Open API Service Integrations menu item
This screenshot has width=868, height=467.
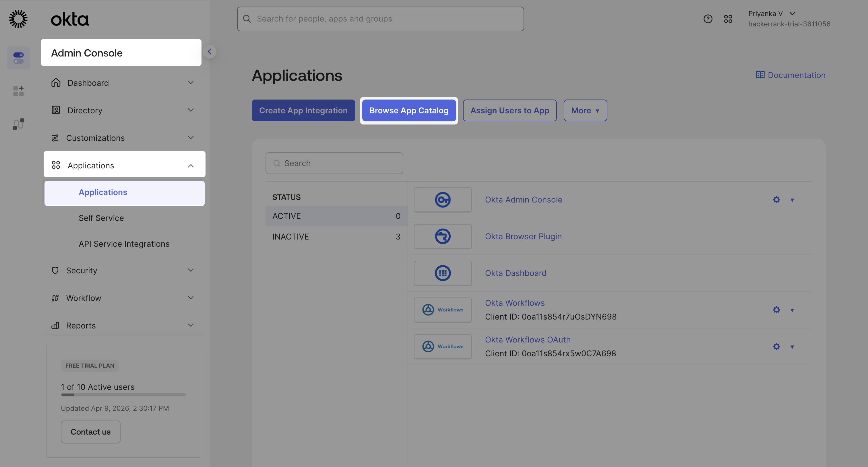tap(124, 244)
